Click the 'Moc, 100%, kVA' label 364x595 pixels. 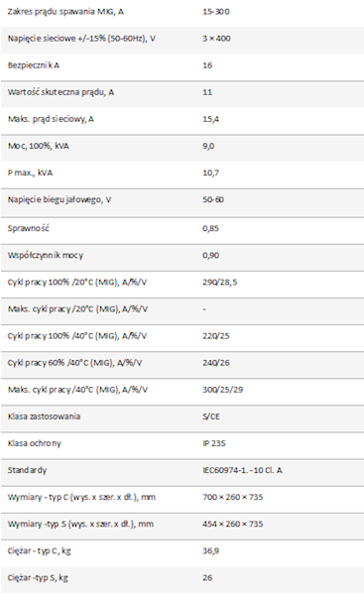[x=39, y=146]
